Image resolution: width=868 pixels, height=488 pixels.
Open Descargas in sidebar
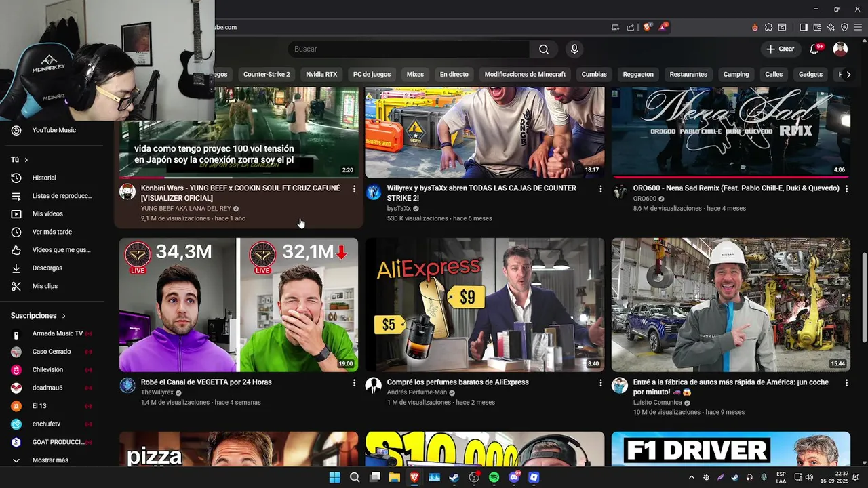click(x=53, y=268)
